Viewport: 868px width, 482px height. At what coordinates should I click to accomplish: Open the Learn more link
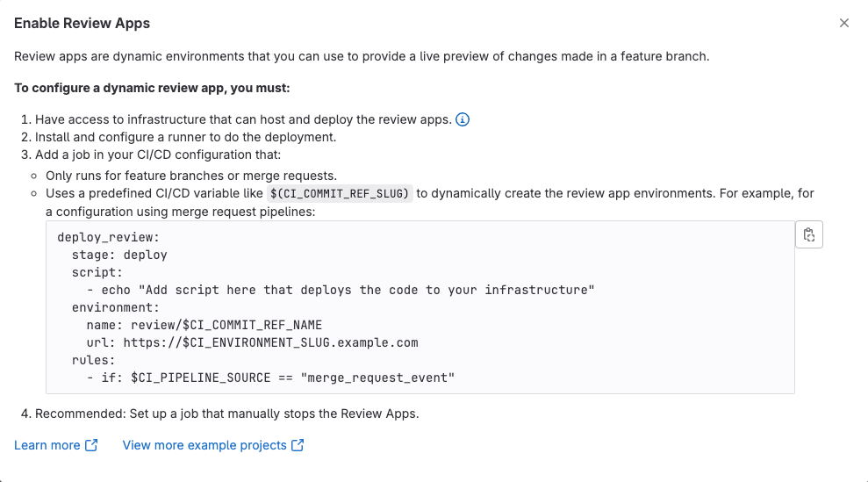click(x=47, y=445)
